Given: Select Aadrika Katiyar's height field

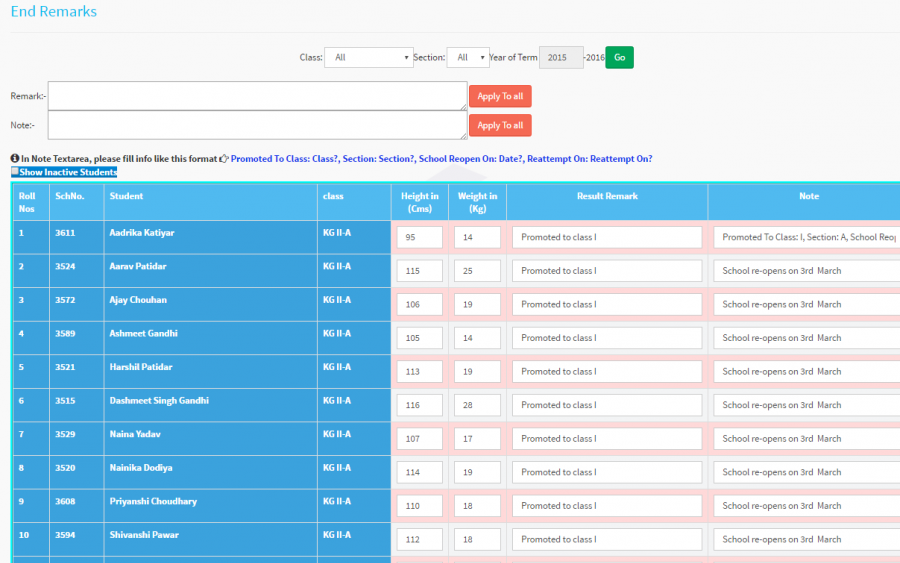Looking at the screenshot, I should coord(419,237).
